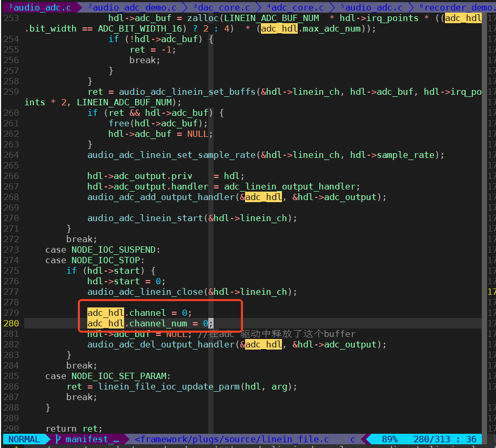496x448 pixels.
Task: Open the dac_core.c tab
Action: pos(221,7)
